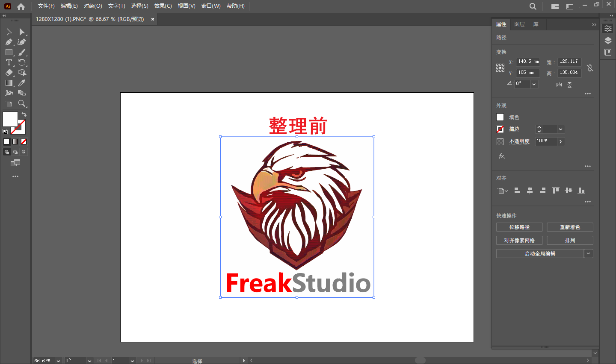Open 文件(F) menu
Screen dimensions: 616x364
click(x=46, y=6)
